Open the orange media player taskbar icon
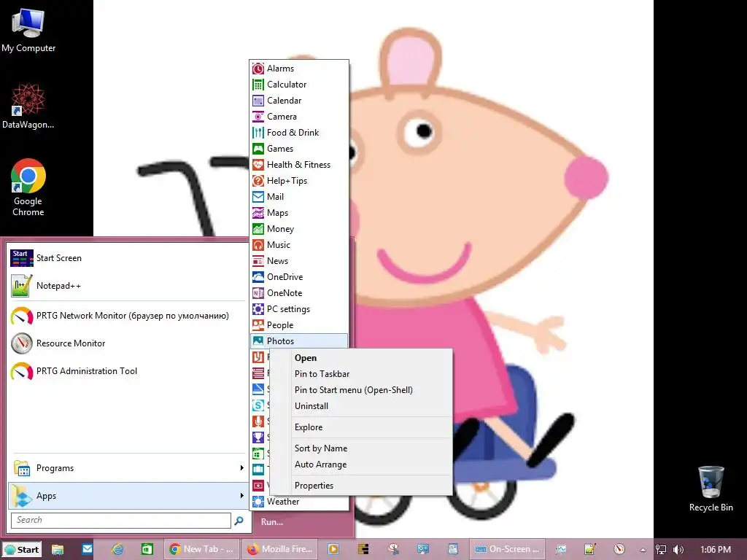This screenshot has width=747, height=560. [x=333, y=550]
